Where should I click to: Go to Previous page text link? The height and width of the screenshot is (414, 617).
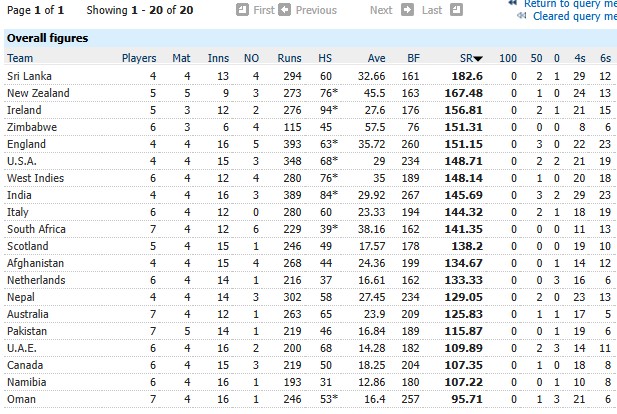click(x=315, y=10)
